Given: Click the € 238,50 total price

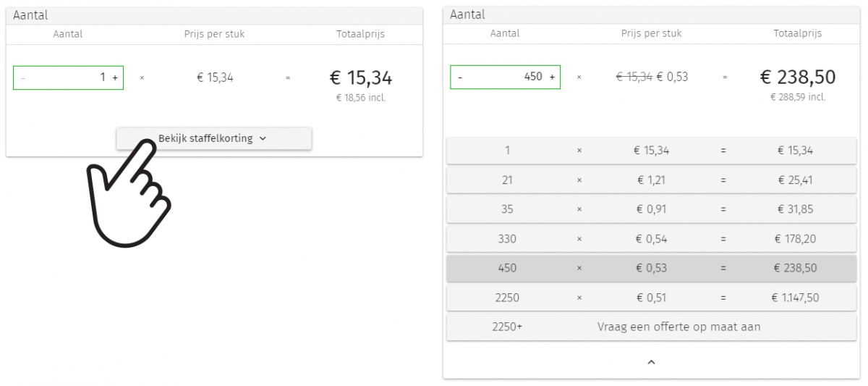Looking at the screenshot, I should coord(797,77).
